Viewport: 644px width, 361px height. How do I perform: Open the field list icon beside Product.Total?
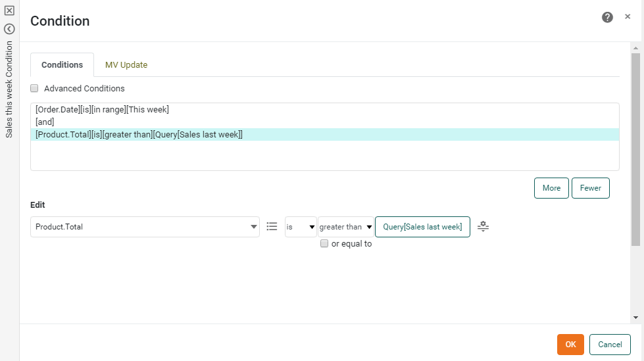point(272,226)
